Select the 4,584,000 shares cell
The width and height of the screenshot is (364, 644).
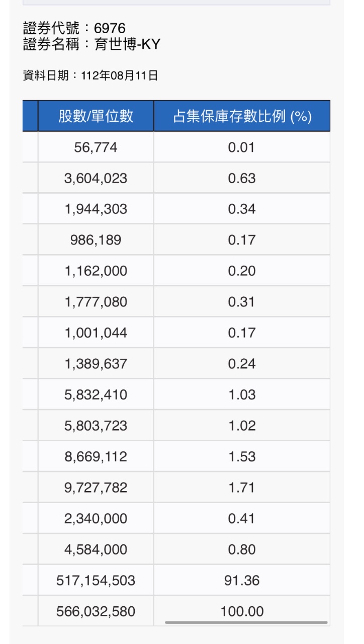coord(96,549)
